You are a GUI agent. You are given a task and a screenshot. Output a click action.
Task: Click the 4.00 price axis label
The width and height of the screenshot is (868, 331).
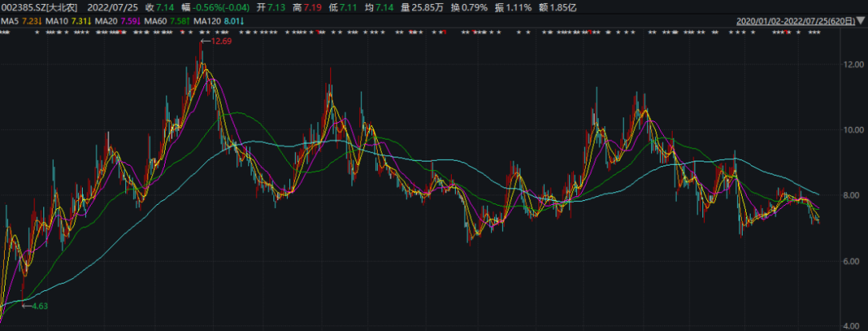[852, 326]
